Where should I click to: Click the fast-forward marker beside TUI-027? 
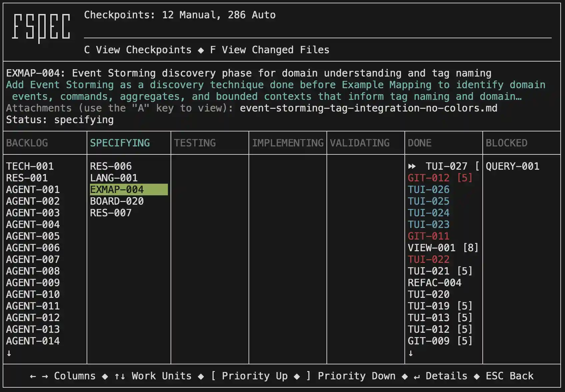pyautogui.click(x=412, y=166)
